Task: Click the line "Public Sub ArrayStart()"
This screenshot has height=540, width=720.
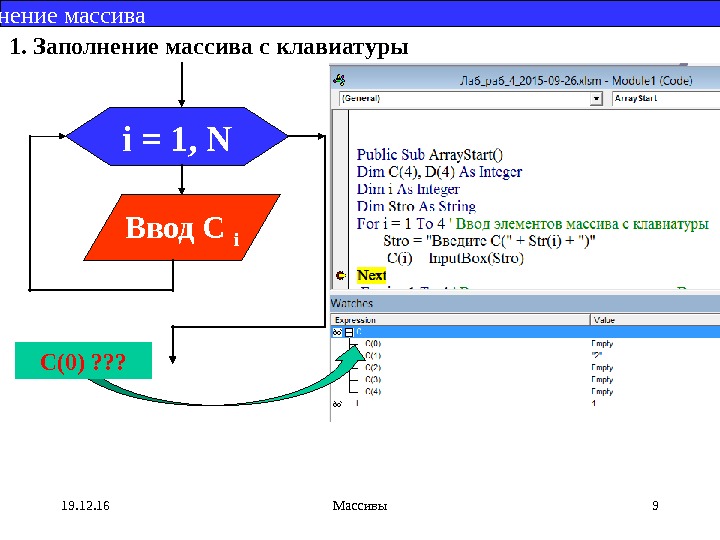Action: pos(430,155)
